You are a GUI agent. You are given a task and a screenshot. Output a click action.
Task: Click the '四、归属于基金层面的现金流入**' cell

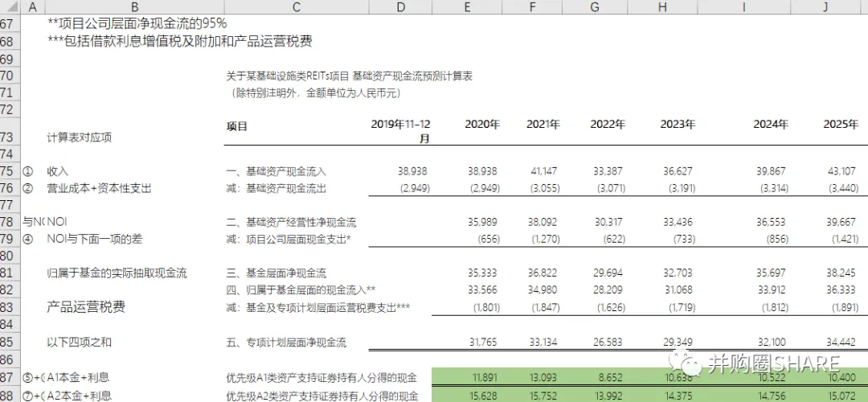pos(301,290)
